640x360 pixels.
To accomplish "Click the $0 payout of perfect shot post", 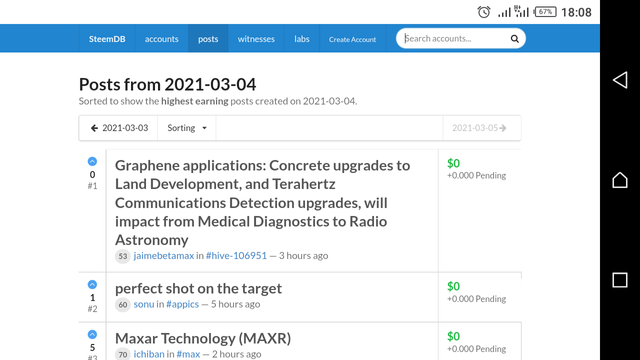I will (453, 287).
